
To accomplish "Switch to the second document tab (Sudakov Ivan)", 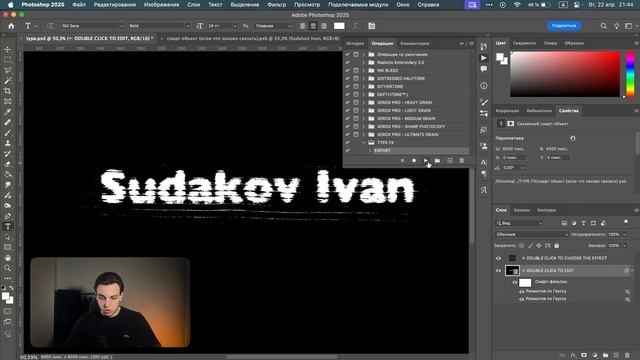I will click(252, 38).
